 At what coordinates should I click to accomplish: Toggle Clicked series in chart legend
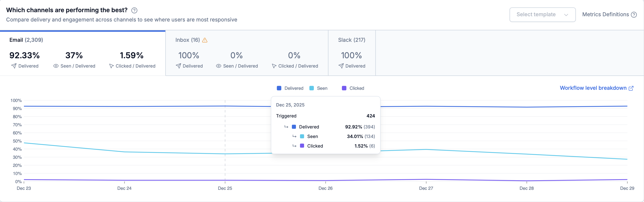[x=353, y=88]
